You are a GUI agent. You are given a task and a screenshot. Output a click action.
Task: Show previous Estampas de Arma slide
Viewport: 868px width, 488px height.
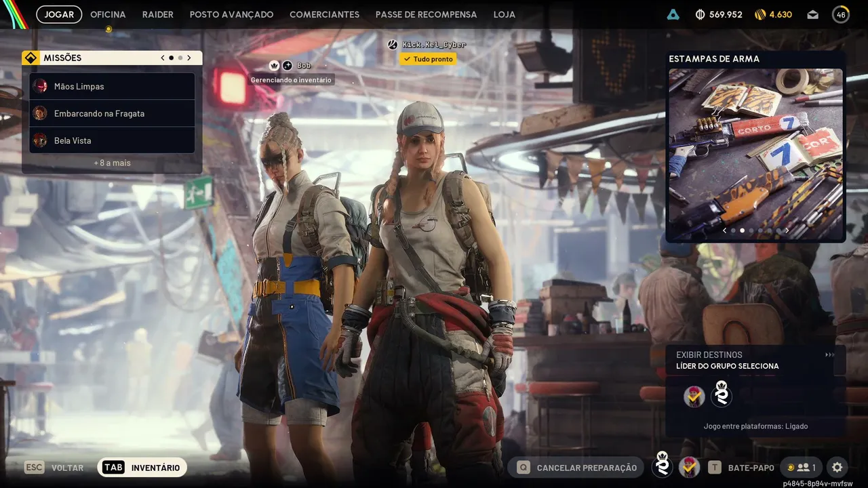point(724,230)
